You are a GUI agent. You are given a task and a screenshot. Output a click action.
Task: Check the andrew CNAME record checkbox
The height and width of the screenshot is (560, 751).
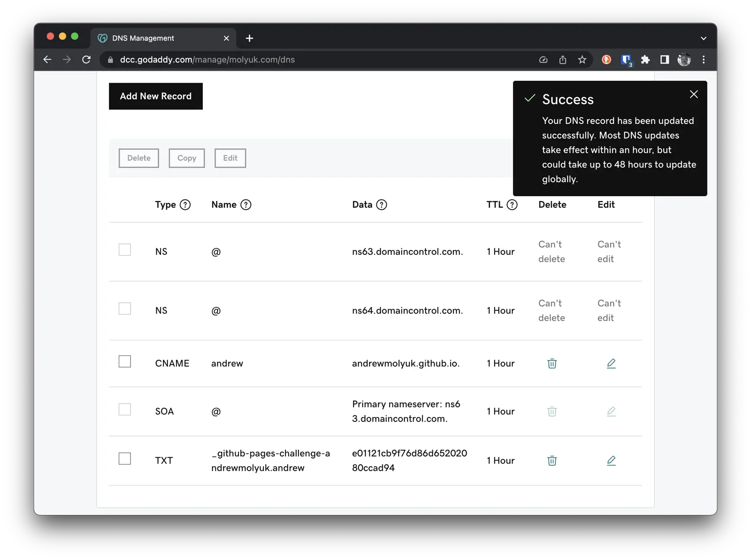pos(125,361)
